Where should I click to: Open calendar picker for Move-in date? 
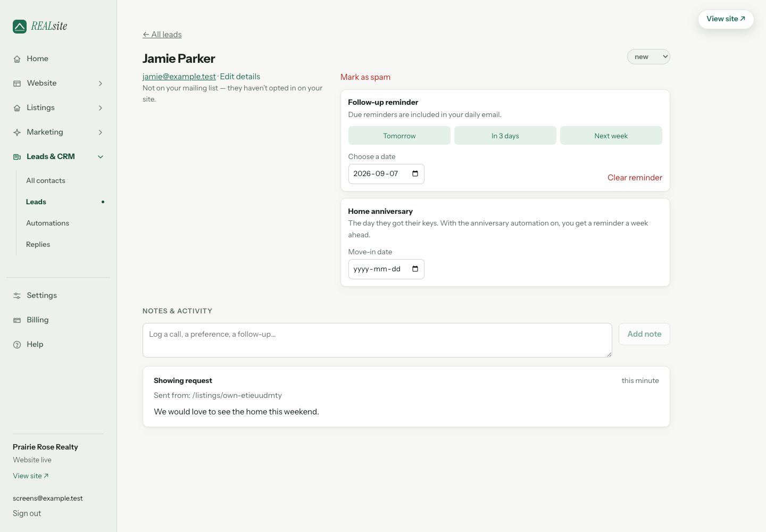415,269
